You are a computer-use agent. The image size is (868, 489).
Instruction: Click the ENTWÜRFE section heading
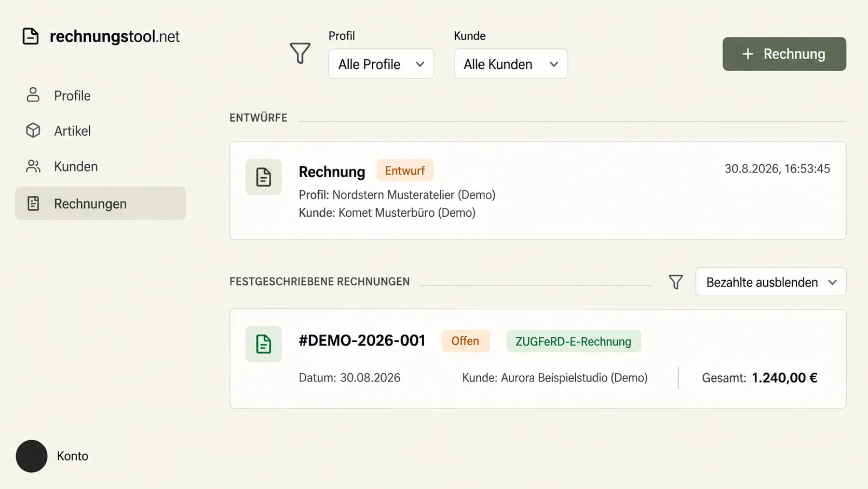point(259,118)
